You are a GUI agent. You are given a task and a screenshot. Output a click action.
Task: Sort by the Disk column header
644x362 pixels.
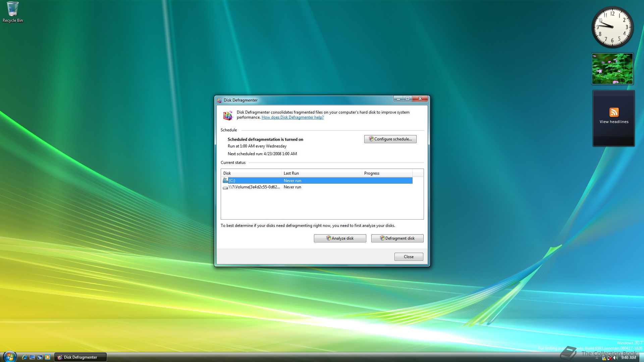[x=251, y=173]
